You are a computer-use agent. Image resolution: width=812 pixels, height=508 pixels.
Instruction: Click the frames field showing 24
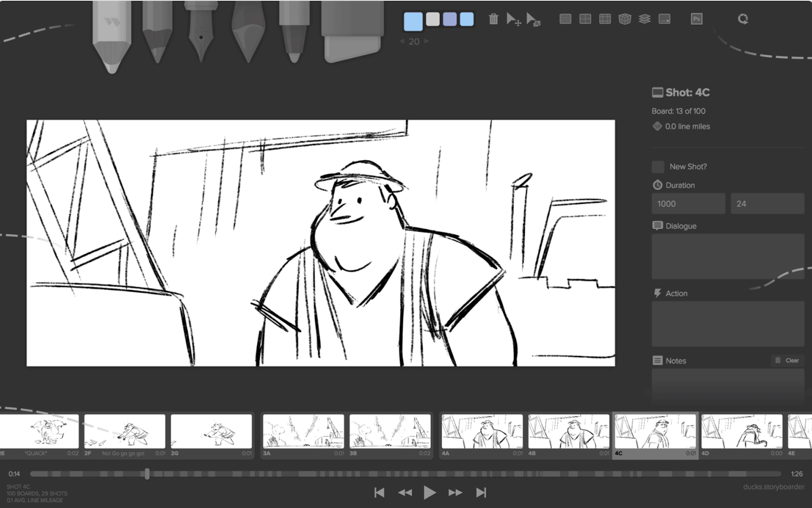click(767, 204)
